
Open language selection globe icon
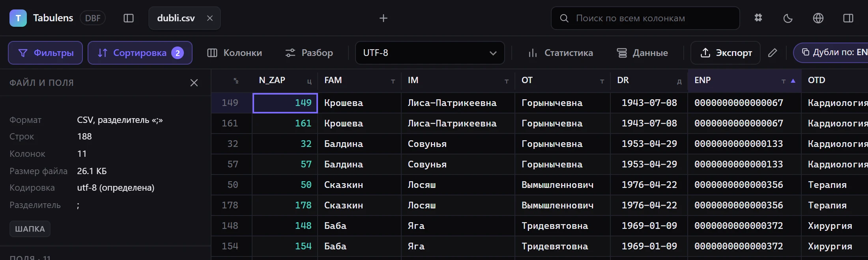point(818,18)
